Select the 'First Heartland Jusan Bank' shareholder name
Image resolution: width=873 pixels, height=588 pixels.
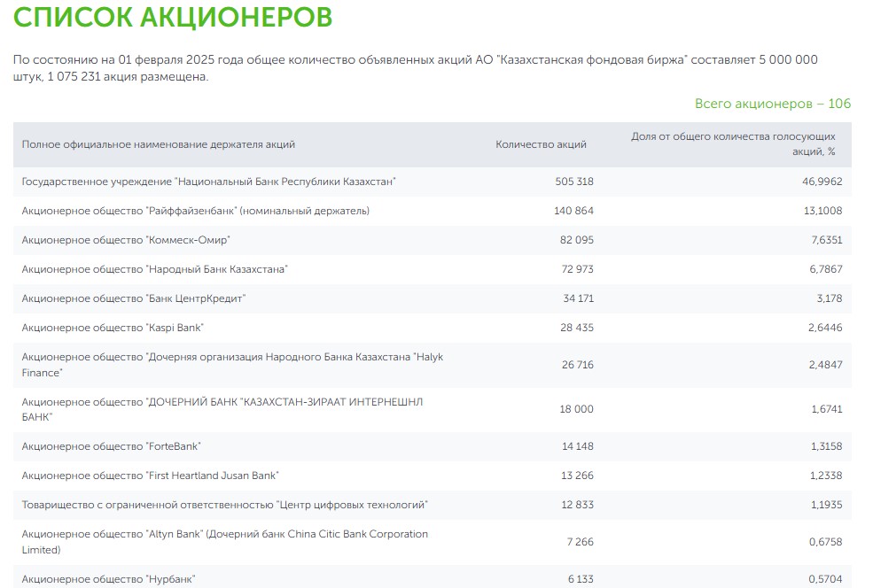pyautogui.click(x=151, y=476)
